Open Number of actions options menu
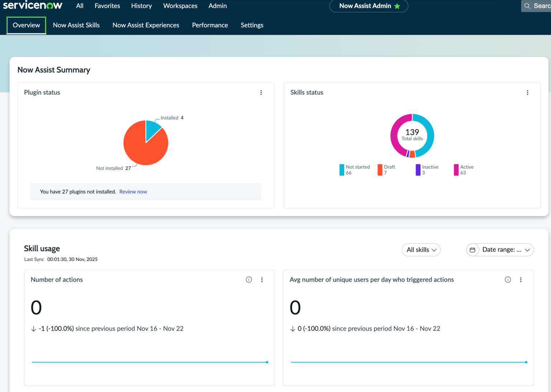This screenshot has width=551, height=392. point(262,280)
